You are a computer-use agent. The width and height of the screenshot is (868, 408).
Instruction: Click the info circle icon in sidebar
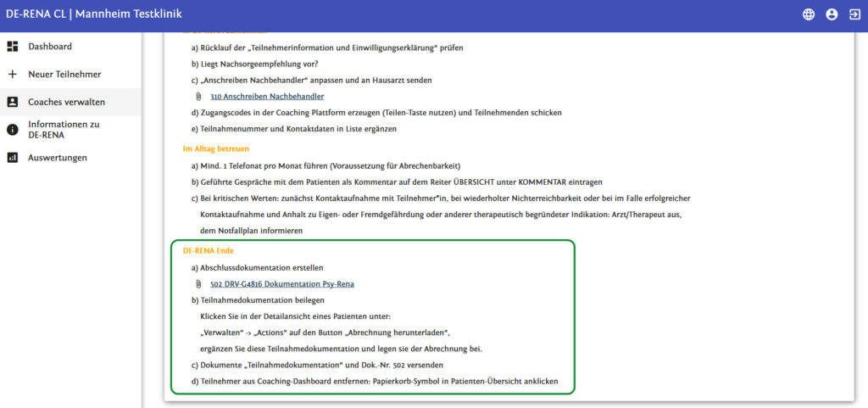13,130
